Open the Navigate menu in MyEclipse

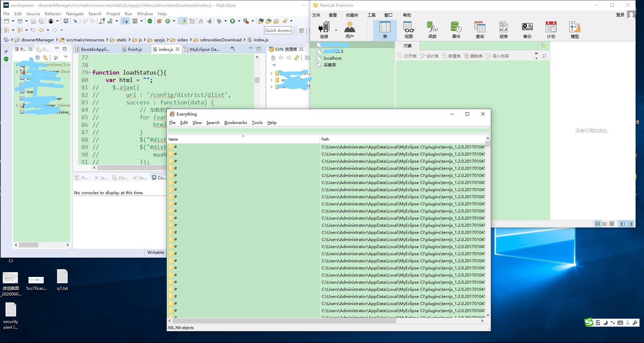click(75, 14)
